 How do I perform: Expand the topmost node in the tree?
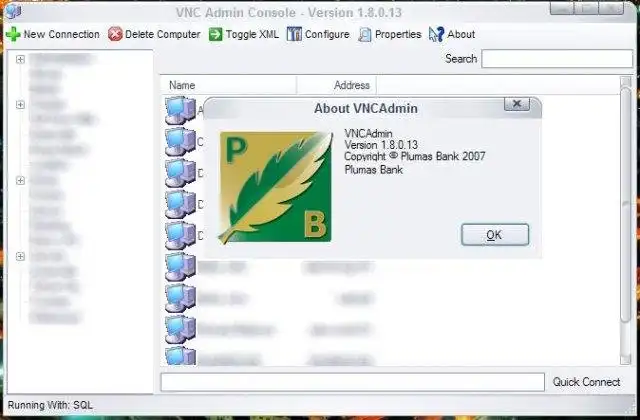(x=20, y=60)
